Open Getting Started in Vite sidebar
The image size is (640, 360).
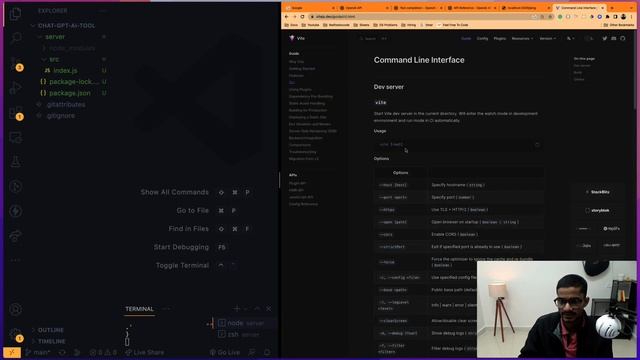click(302, 69)
